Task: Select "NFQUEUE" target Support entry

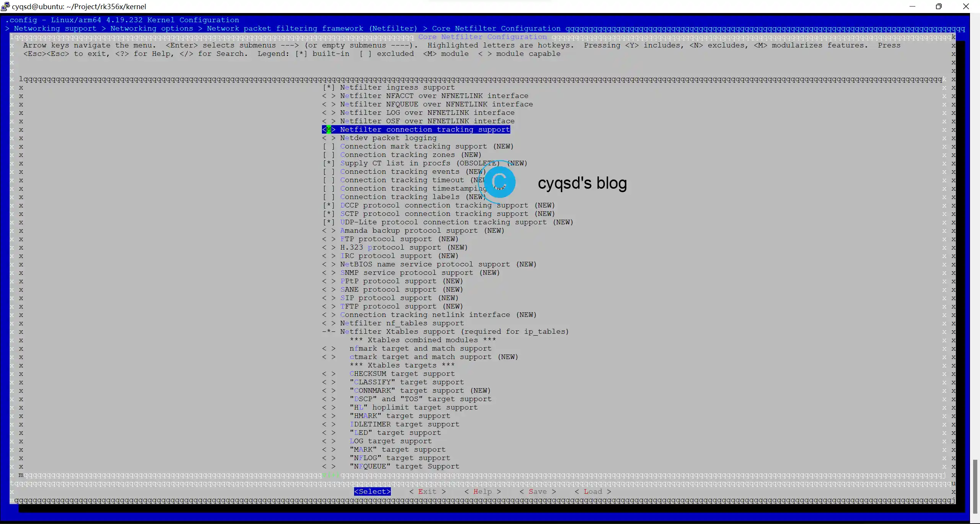Action: click(x=391, y=466)
